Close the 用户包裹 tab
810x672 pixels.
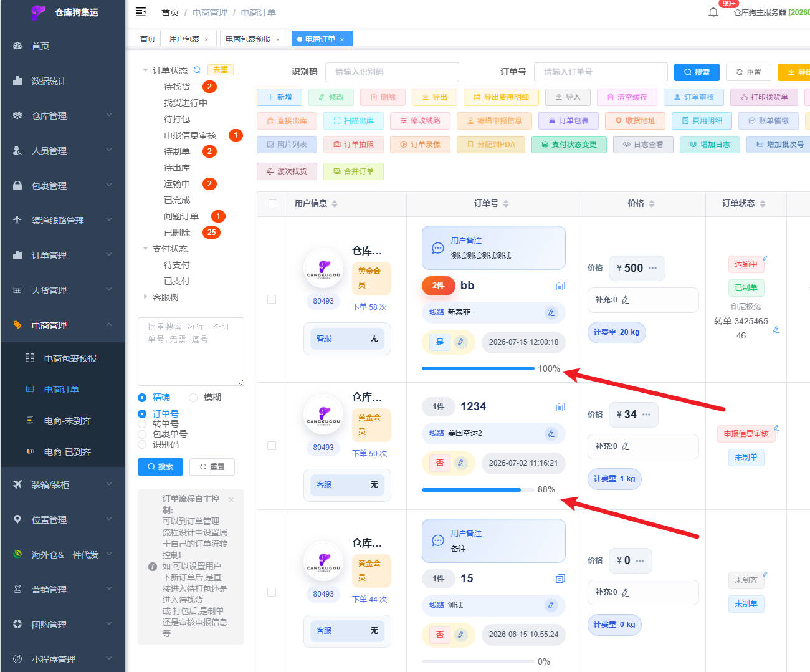pyautogui.click(x=206, y=39)
